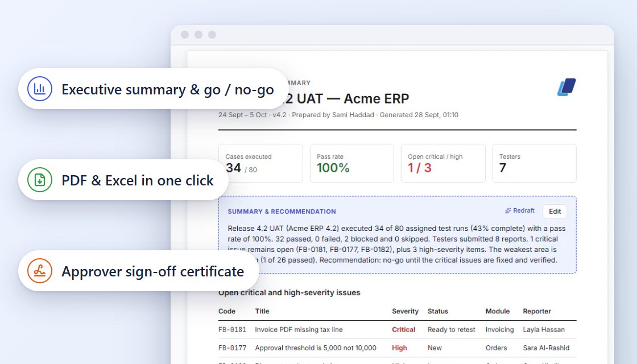Open the Pass rate 100% card

pos(352,163)
